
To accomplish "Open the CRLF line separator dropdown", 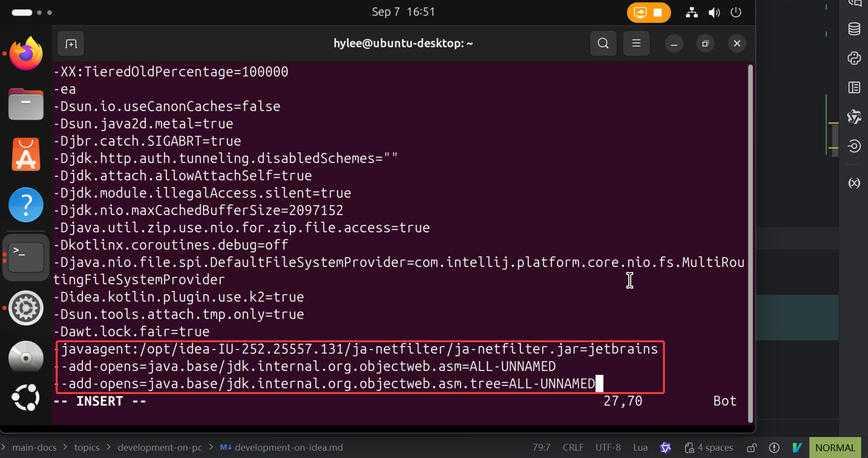I will (573, 448).
